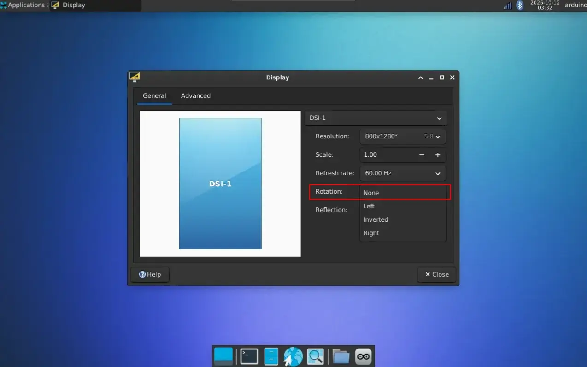Open the Display window menu icon
The image size is (588, 367).
(135, 77)
